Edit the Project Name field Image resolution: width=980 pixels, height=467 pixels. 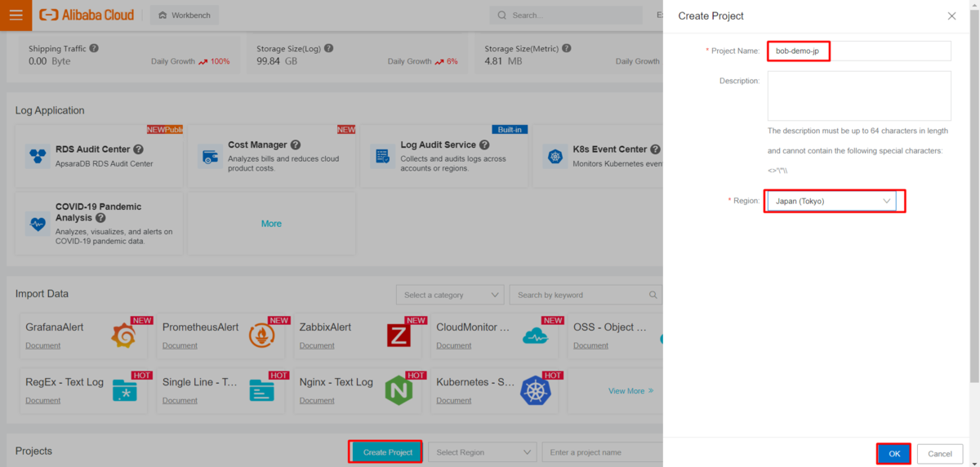[859, 51]
